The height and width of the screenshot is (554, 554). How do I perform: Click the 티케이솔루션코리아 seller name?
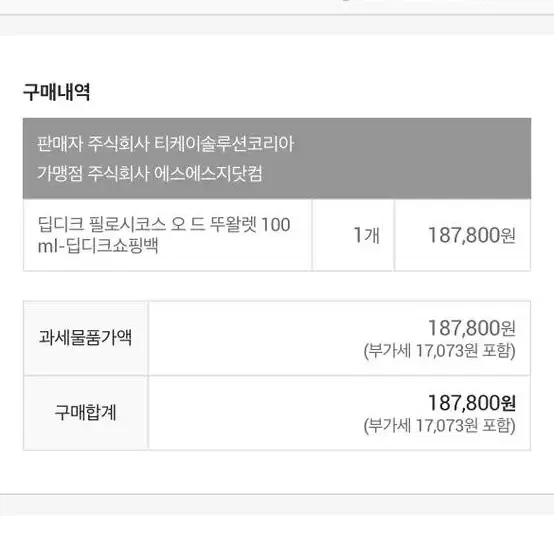pyautogui.click(x=225, y=144)
